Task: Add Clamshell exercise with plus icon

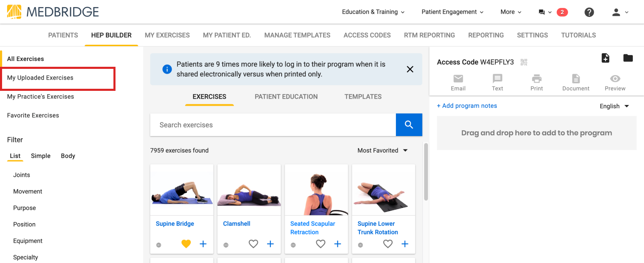Action: click(270, 244)
